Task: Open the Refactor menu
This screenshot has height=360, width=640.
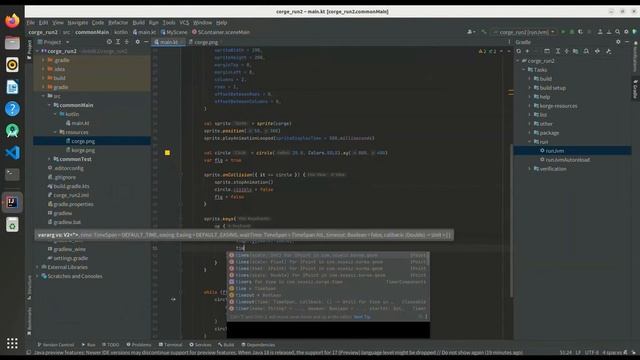Action: (x=118, y=22)
